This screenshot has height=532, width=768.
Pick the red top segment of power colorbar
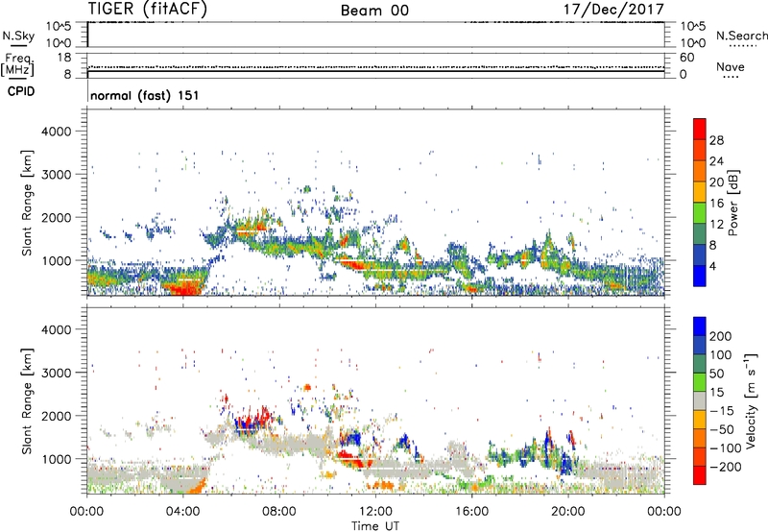tap(700, 130)
